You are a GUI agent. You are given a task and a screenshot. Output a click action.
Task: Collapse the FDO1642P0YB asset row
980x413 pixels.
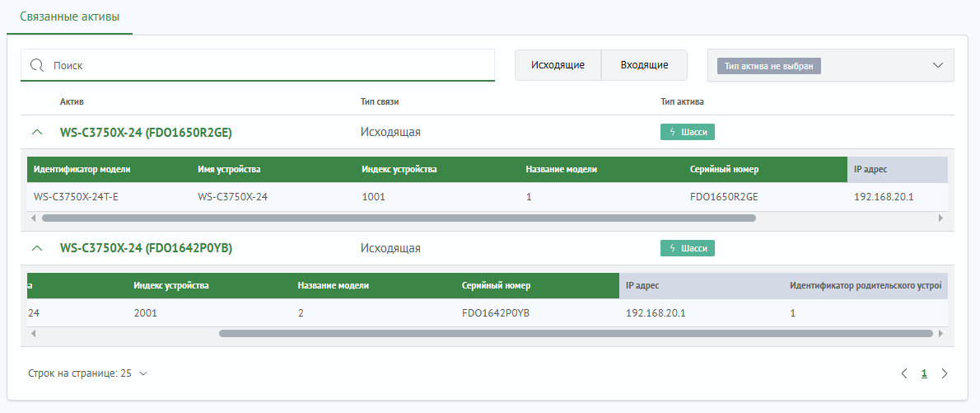click(38, 248)
